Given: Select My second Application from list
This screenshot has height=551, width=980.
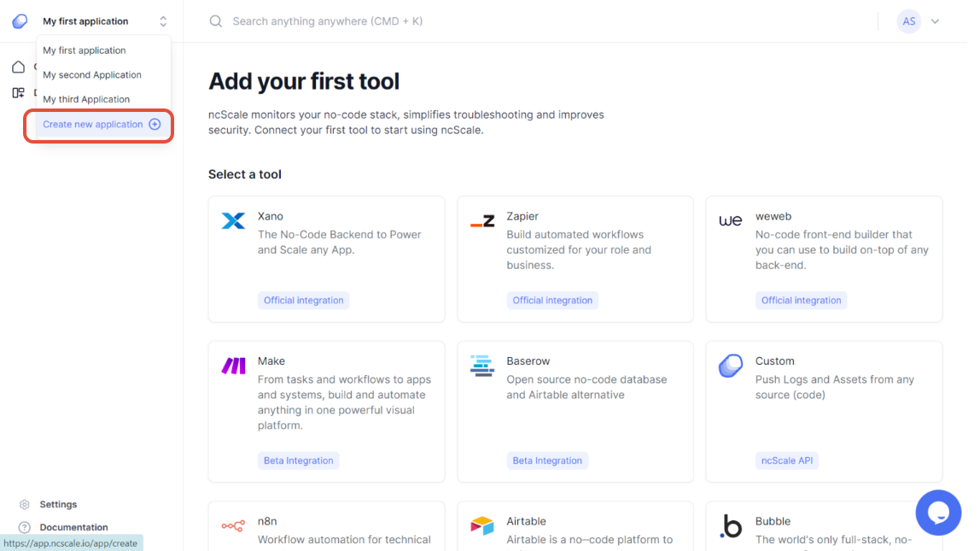Looking at the screenshot, I should [x=92, y=75].
